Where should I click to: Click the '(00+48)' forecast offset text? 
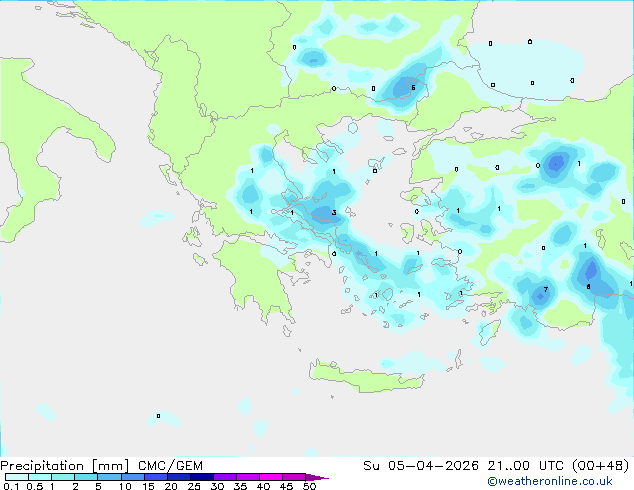point(601,466)
